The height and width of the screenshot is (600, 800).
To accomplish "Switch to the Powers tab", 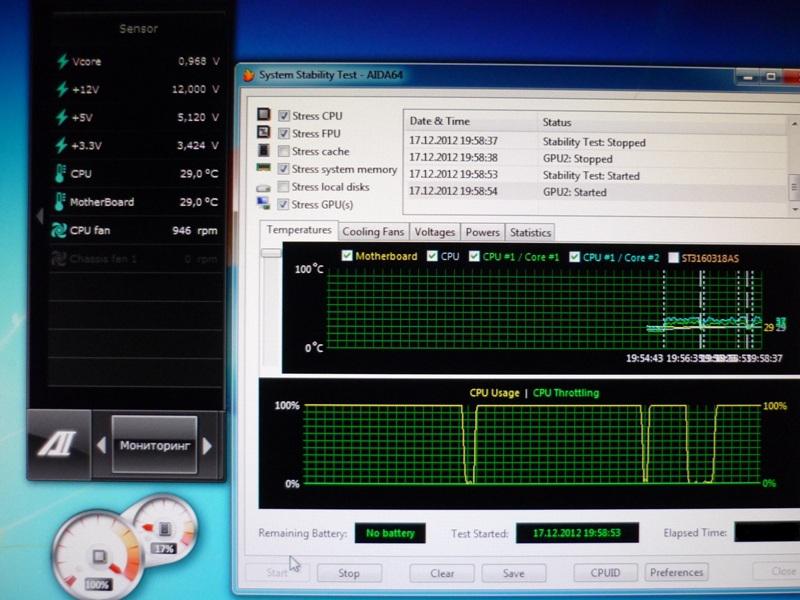I will coord(482,232).
